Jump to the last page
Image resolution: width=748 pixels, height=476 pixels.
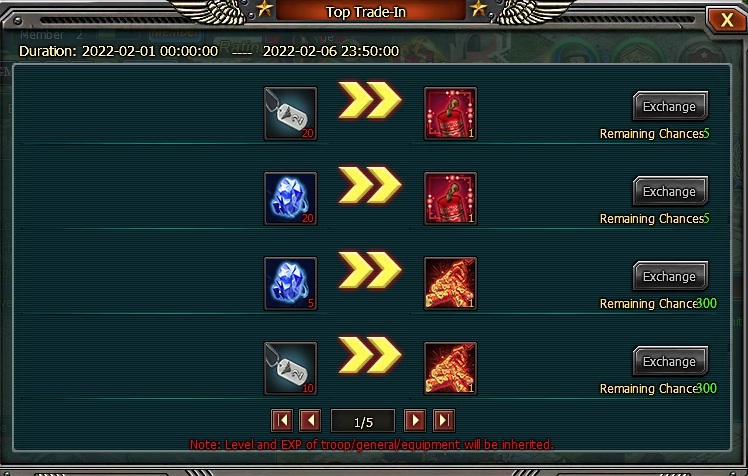tap(444, 420)
